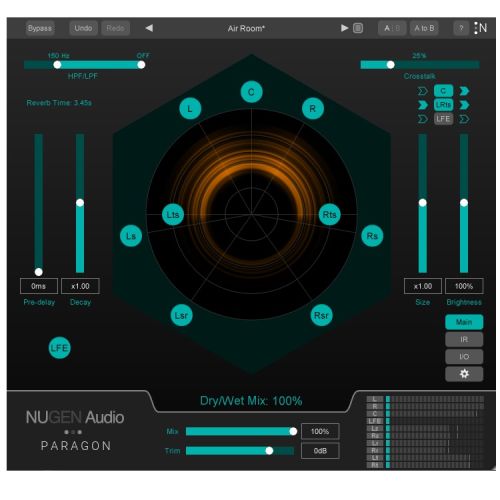Click the Crosstalk slider handle
Viewport: 500px width, 500px height.
(391, 65)
